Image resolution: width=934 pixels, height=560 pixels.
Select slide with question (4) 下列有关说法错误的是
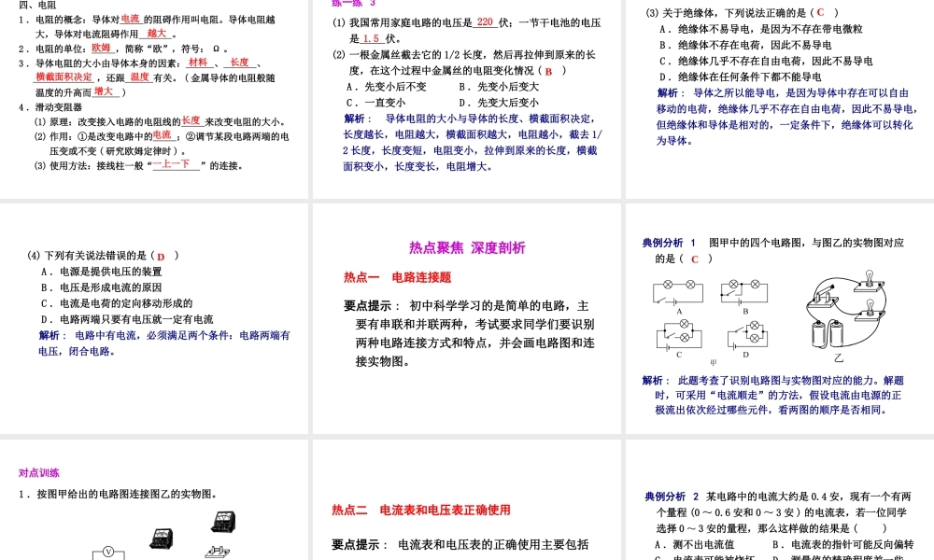[154, 319]
